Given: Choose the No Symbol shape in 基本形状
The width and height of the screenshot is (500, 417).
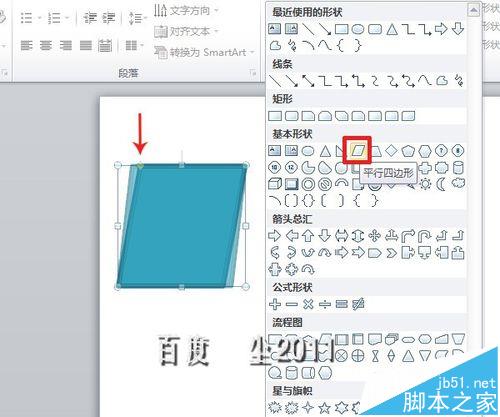Looking at the screenshot, I should click(325, 184).
